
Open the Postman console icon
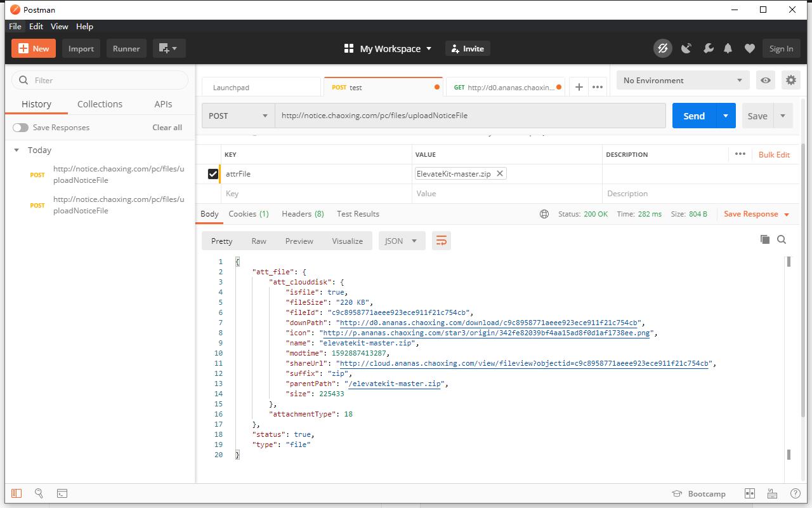(62, 493)
